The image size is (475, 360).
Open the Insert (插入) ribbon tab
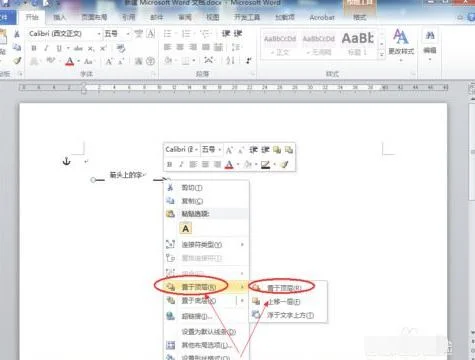coord(60,17)
